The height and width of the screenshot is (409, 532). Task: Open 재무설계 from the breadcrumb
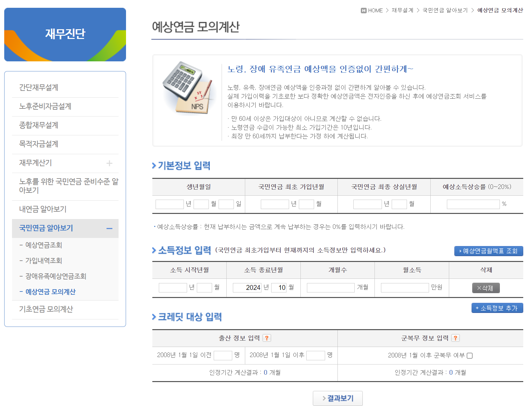(403, 10)
